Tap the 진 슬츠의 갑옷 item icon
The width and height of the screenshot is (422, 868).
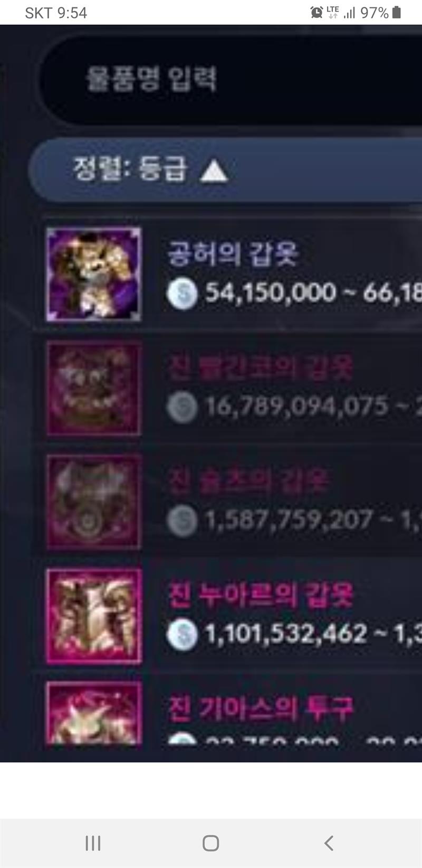[94, 502]
